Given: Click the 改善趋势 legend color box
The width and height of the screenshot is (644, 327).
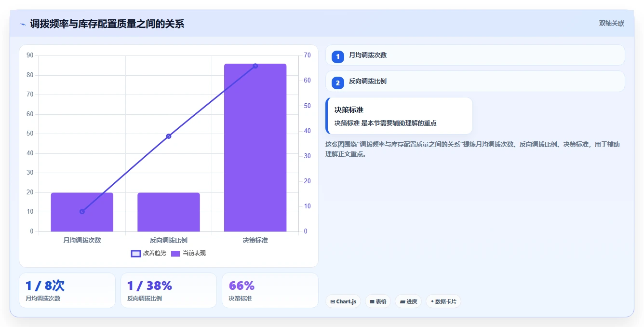Looking at the screenshot, I should click(136, 254).
